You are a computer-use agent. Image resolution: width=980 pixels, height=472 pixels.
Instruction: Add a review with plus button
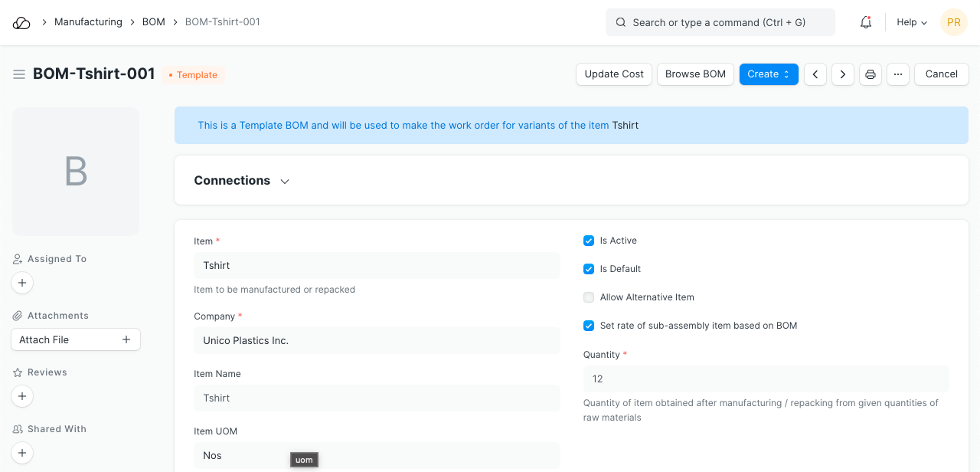pos(22,397)
